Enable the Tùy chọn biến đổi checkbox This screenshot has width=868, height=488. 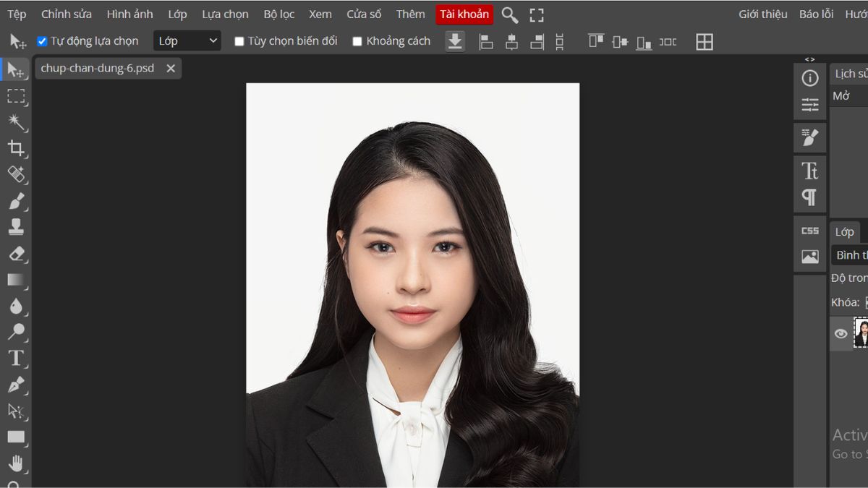point(239,41)
